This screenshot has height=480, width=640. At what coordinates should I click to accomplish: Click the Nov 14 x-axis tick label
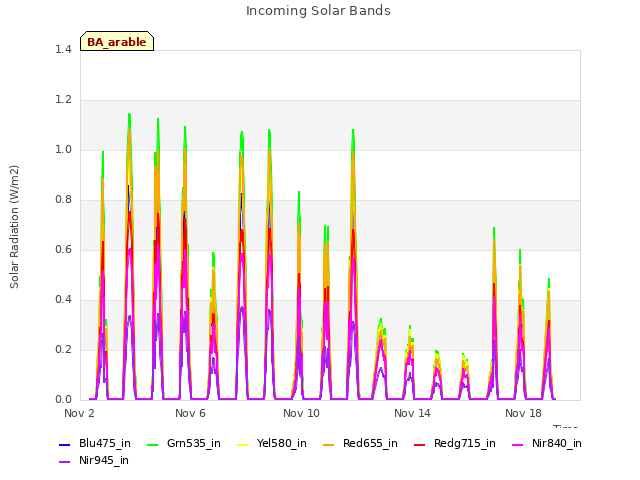tap(412, 413)
